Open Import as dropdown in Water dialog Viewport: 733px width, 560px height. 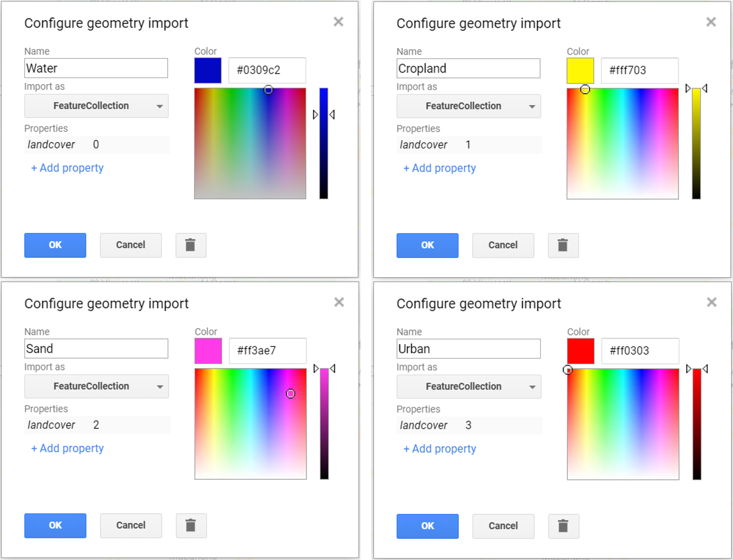coord(96,106)
